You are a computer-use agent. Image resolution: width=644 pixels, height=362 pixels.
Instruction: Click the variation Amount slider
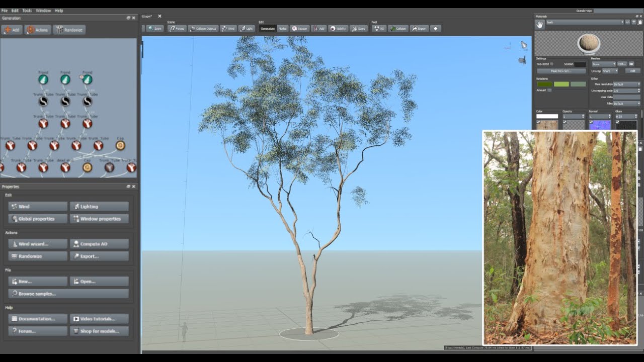click(568, 90)
